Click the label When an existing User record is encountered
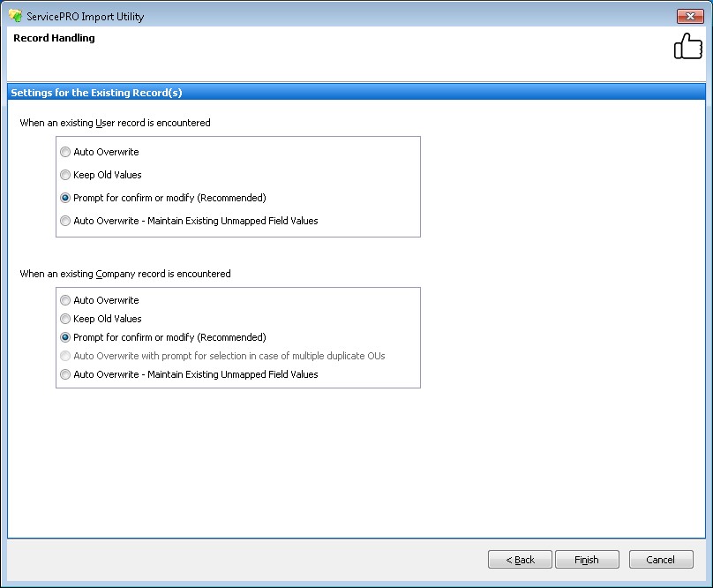Viewport: 713px width, 588px height. pos(116,123)
